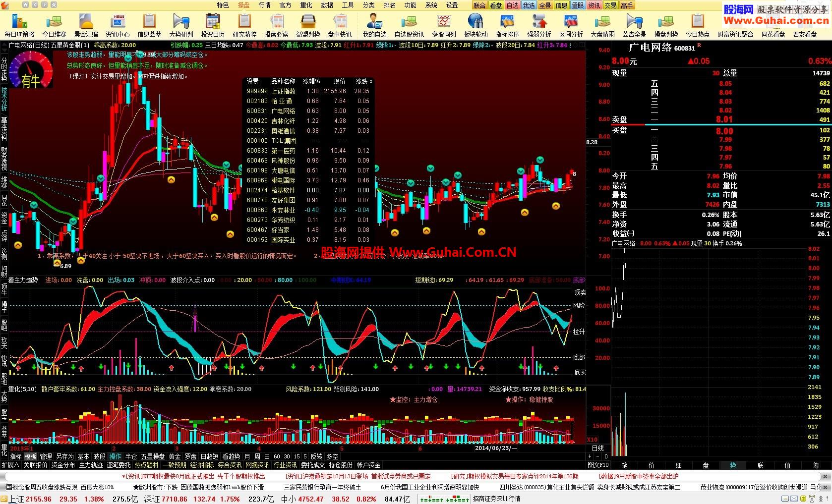Expand the 扩展∧ panel
Screen dimensions: 832x504
[x=10, y=465]
